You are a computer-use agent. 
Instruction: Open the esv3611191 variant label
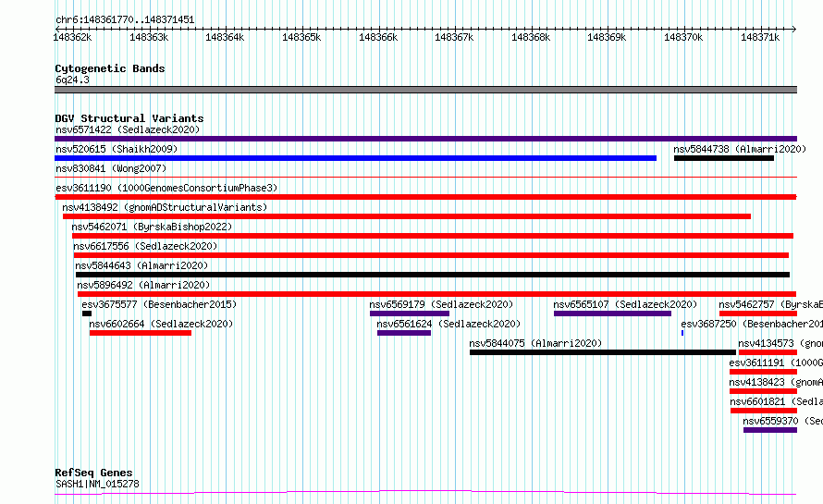776,363
